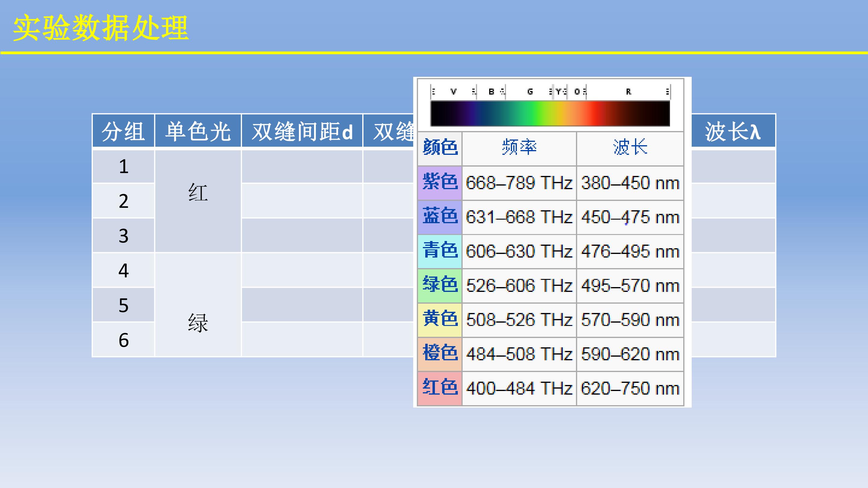The height and width of the screenshot is (488, 868).
Task: Click the 508–526 THz frequency cell
Action: point(519,320)
